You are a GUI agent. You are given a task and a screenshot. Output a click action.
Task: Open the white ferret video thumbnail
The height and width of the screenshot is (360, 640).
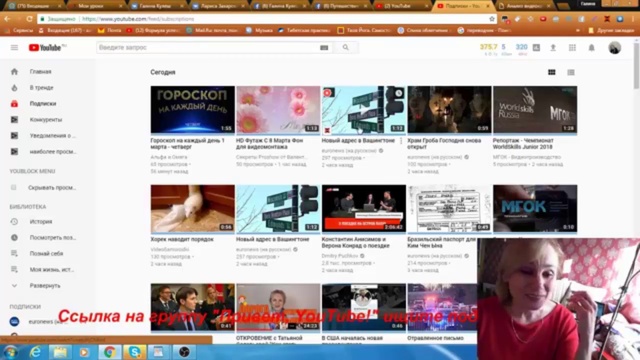pyautogui.click(x=193, y=209)
